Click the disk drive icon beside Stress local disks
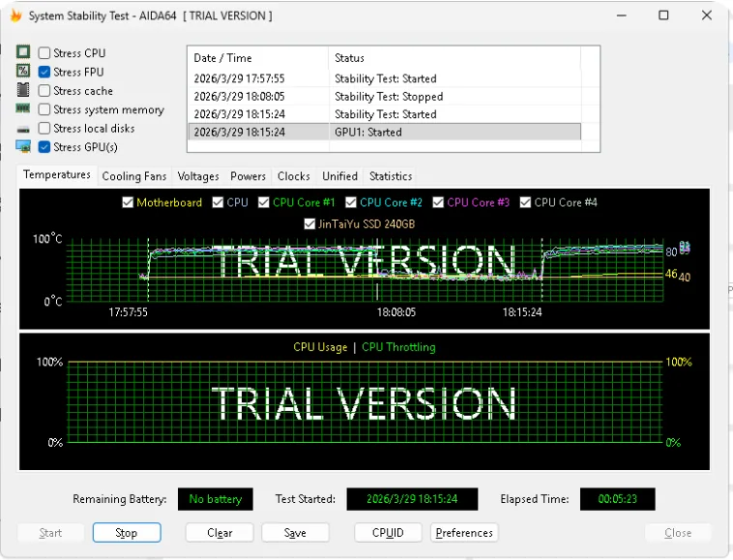The height and width of the screenshot is (560, 733). coord(23,129)
